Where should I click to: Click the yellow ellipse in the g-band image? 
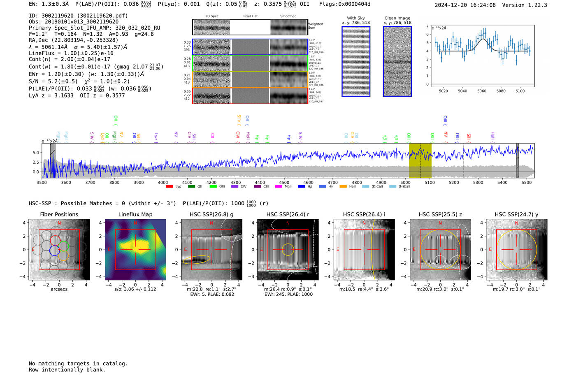tap(197, 259)
